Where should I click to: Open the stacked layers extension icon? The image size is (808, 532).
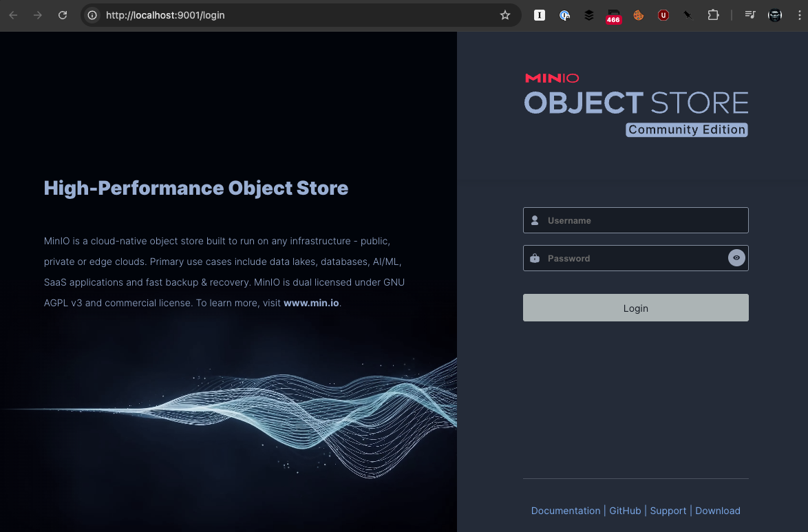click(589, 15)
